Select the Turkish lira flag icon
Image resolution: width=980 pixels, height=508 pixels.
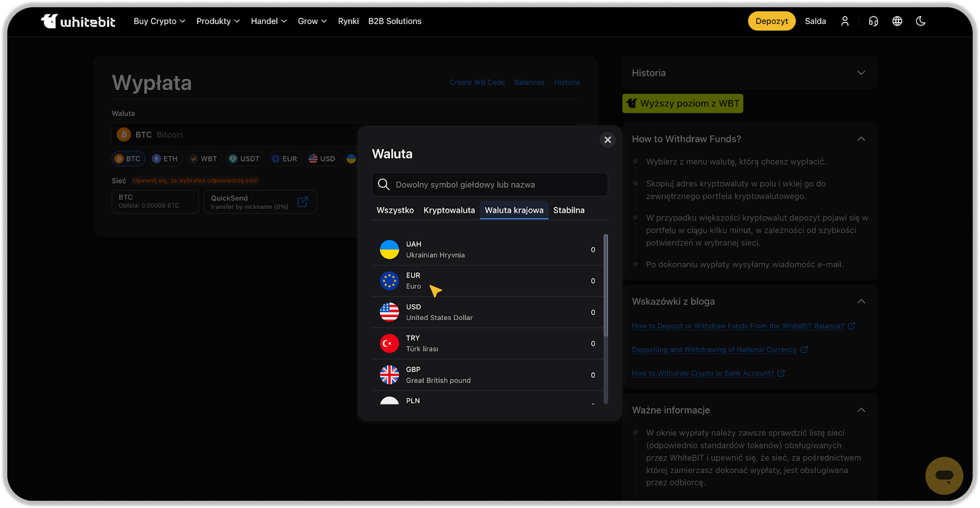389,344
